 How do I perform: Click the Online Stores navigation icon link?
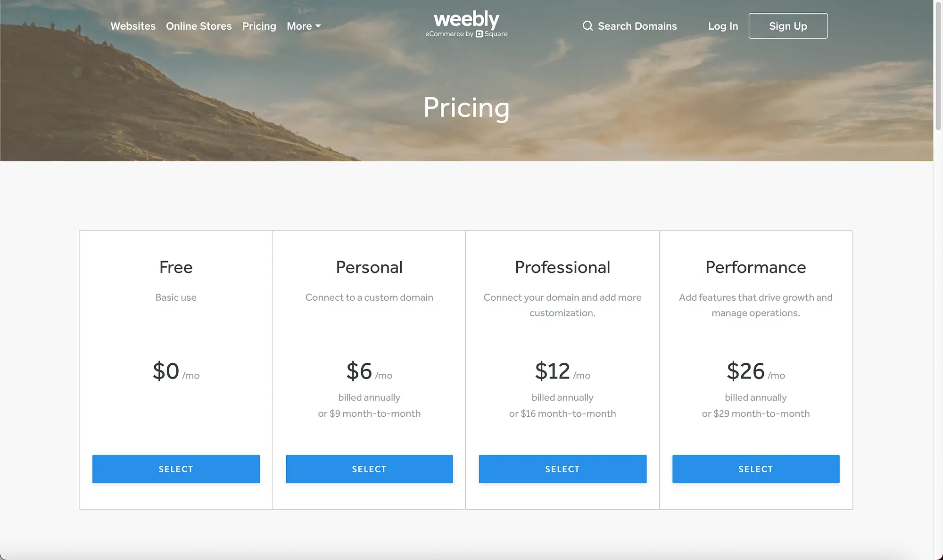(199, 25)
